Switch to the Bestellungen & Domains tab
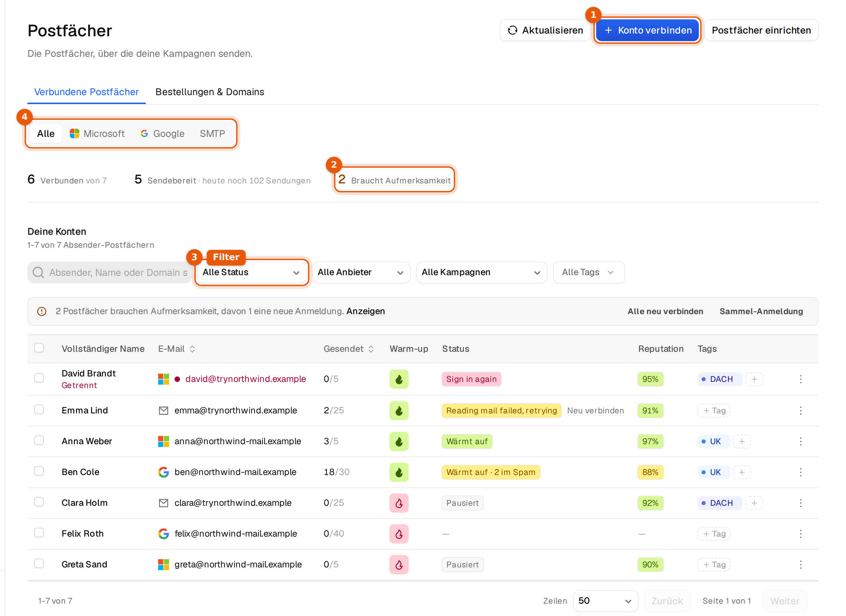The height and width of the screenshot is (616, 846). pyautogui.click(x=210, y=92)
